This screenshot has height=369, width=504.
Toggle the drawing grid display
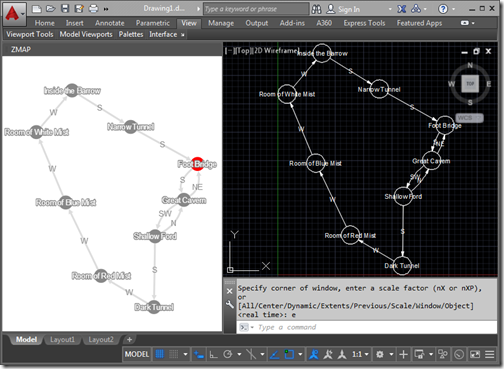click(160, 354)
